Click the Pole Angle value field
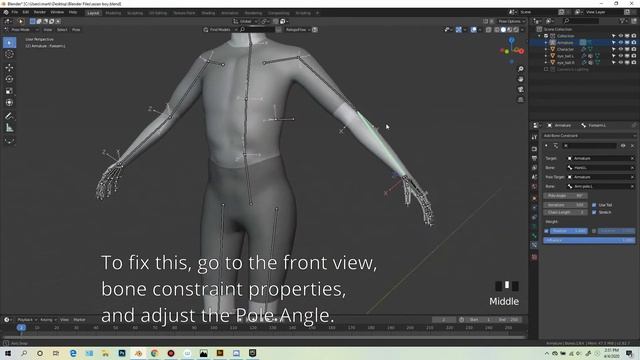This screenshot has height=360, width=640. (x=565, y=196)
